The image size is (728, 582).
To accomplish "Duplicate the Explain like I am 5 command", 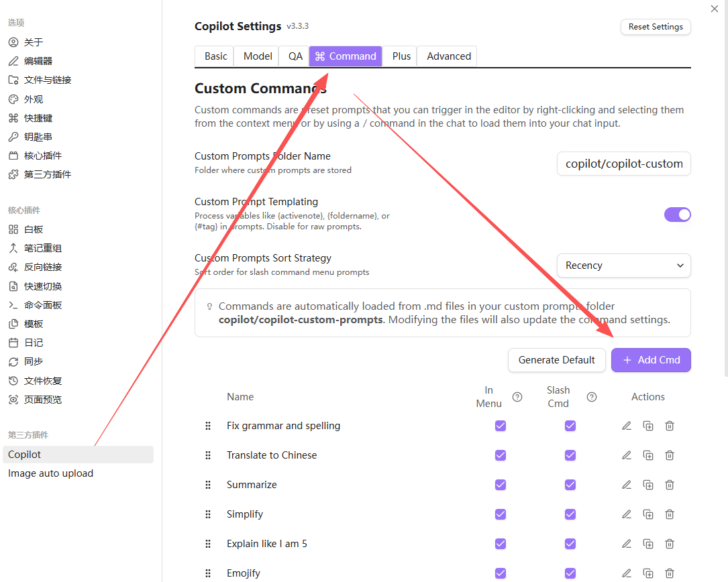I will [x=648, y=544].
